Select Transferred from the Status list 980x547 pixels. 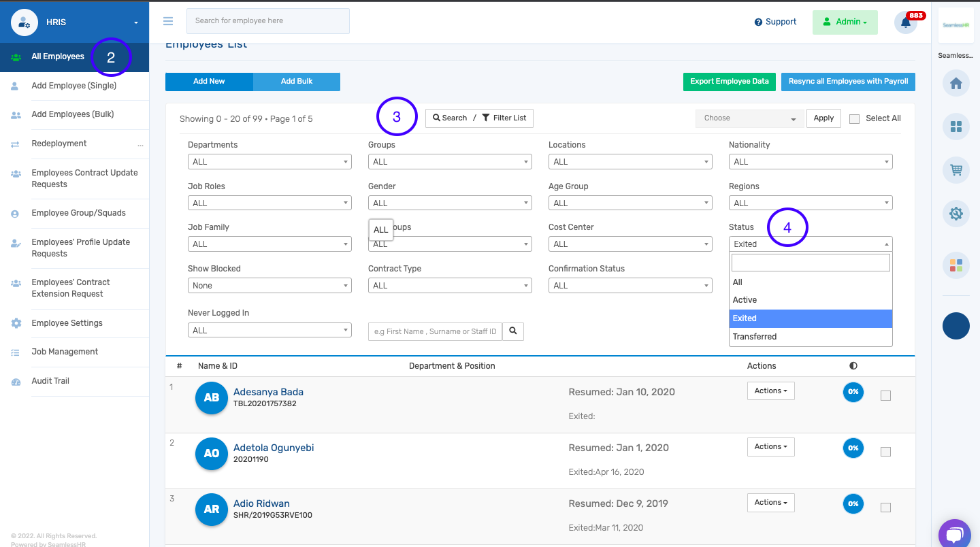pyautogui.click(x=754, y=337)
